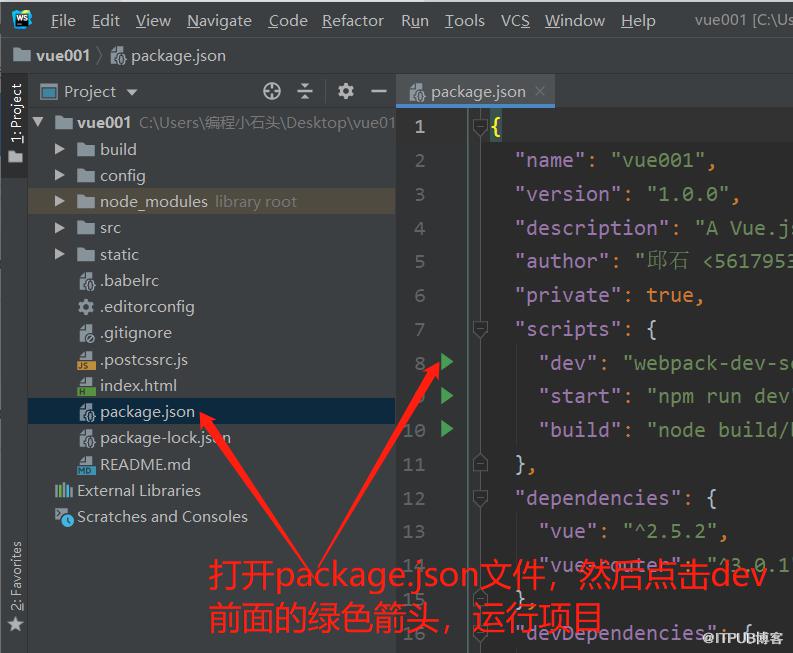Collapse the vue001 root folder
The height and width of the screenshot is (653, 793).
pyautogui.click(x=38, y=122)
